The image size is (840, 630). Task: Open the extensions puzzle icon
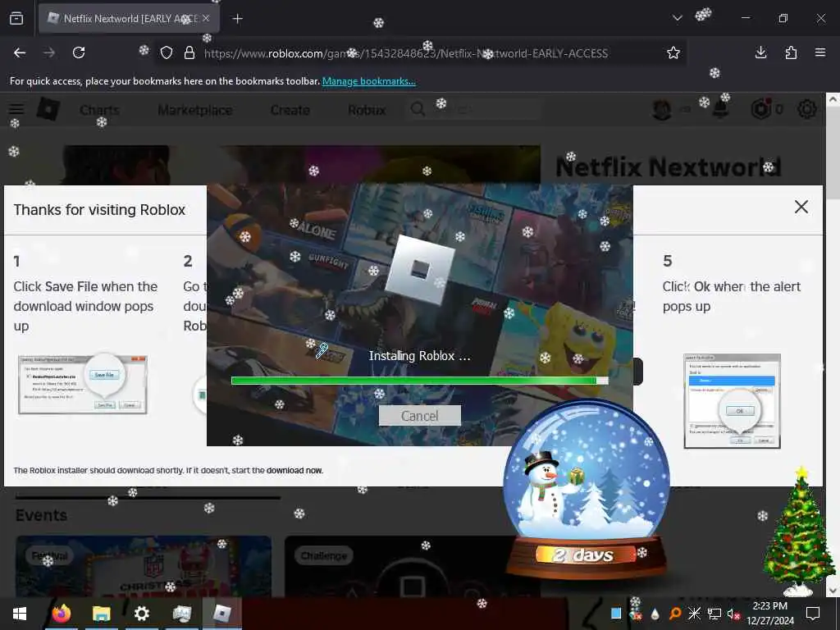791,52
